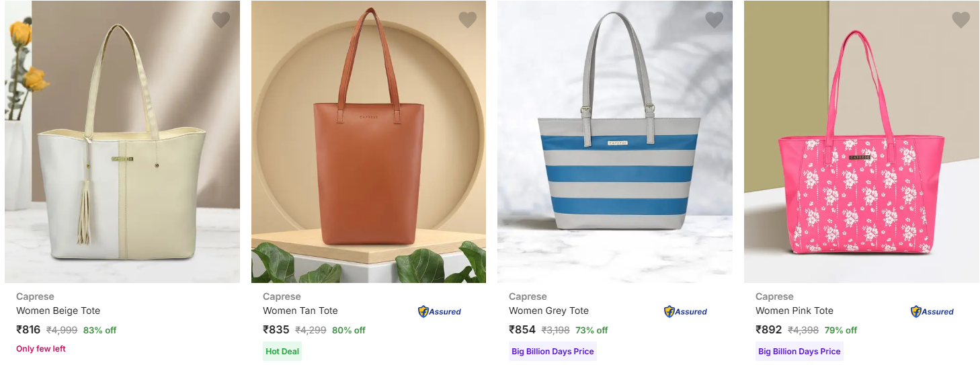980x365 pixels.
Task: Click Big Billion Days Price under Pink Tote
Action: [799, 352]
